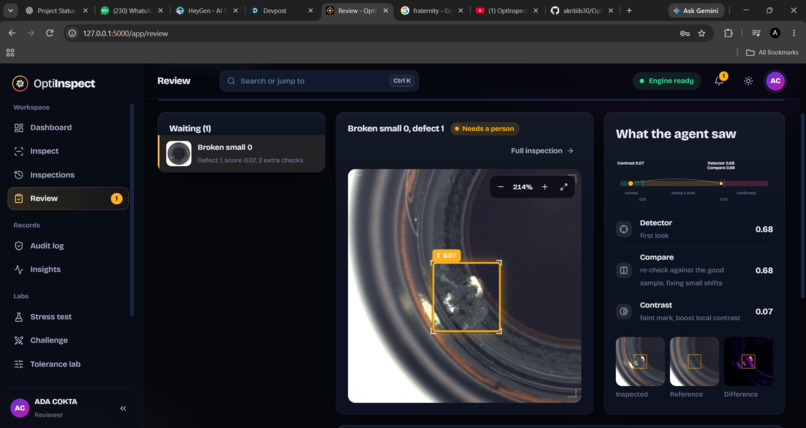Reload the page in browser
Viewport: 806px width, 428px height.
click(49, 33)
